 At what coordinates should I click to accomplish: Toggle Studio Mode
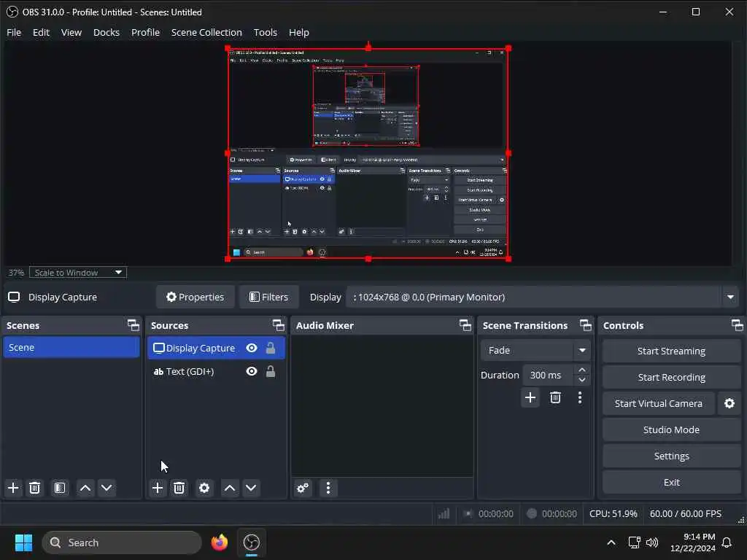(671, 430)
